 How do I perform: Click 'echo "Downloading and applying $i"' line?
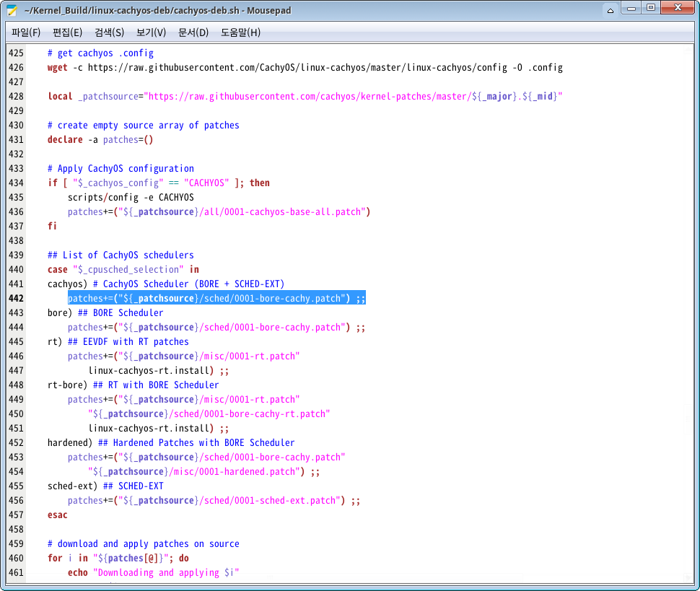pyautogui.click(x=154, y=573)
